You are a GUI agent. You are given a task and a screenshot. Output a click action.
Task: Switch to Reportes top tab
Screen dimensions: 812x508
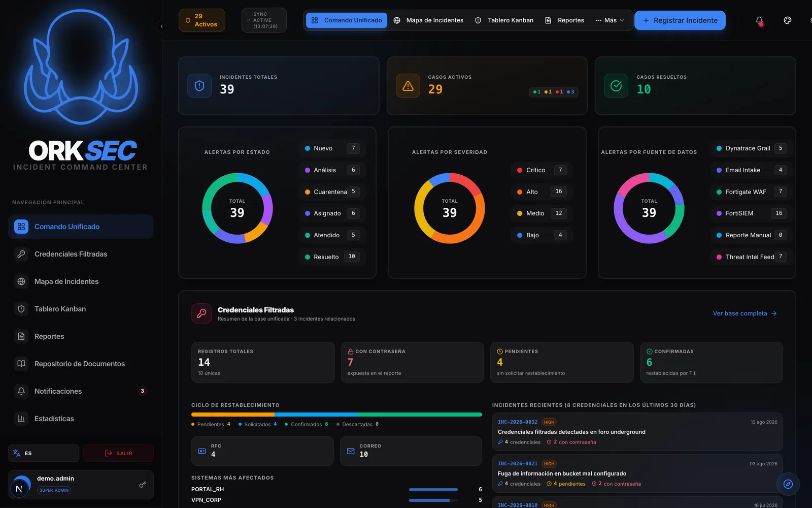click(x=564, y=20)
